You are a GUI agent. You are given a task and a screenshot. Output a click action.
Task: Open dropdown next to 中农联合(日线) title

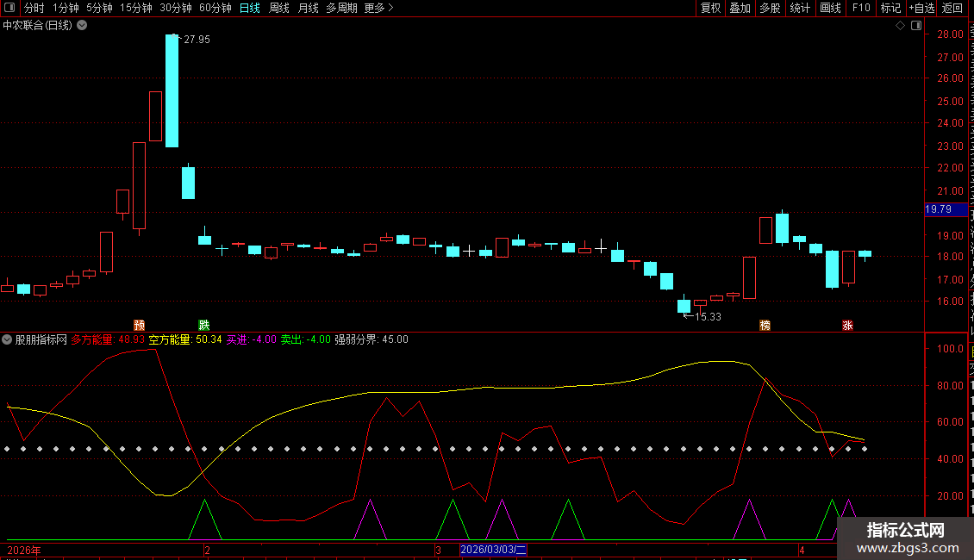coord(82,26)
